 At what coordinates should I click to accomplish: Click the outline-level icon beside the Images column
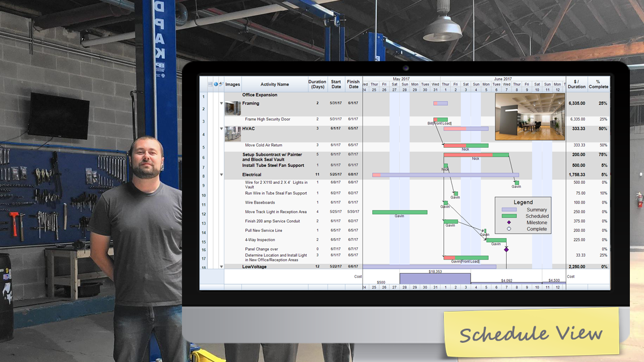[220, 83]
